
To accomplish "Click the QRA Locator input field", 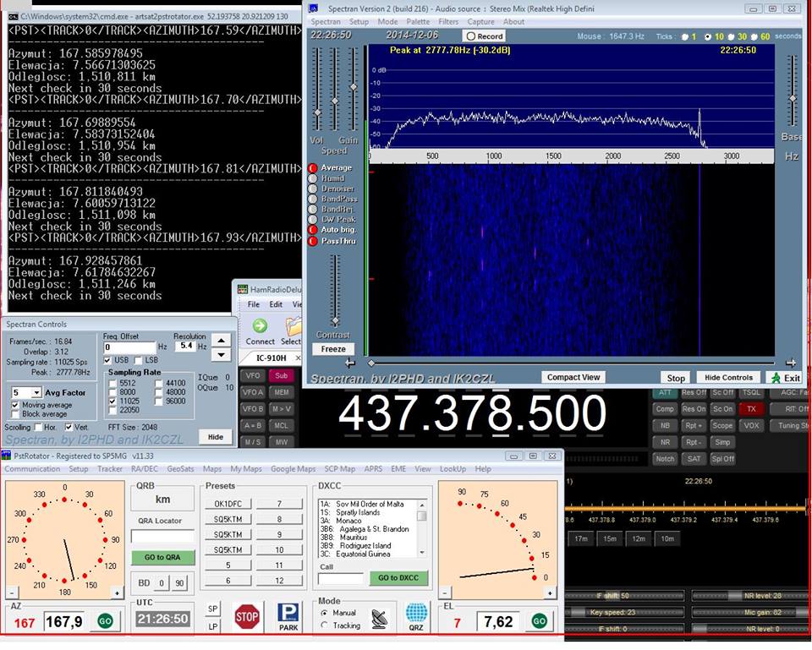I will 162,537.
